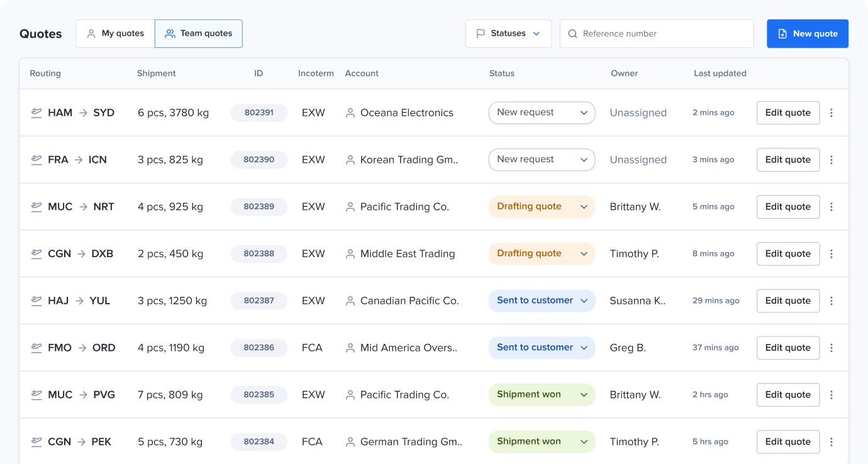Switch to My quotes tab
Viewport: 868px width, 464px height.
(115, 33)
